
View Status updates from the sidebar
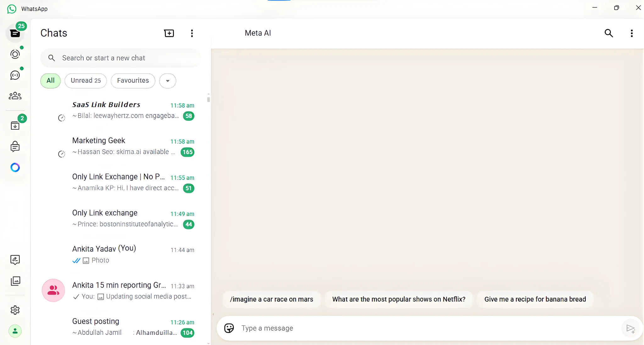point(15,54)
